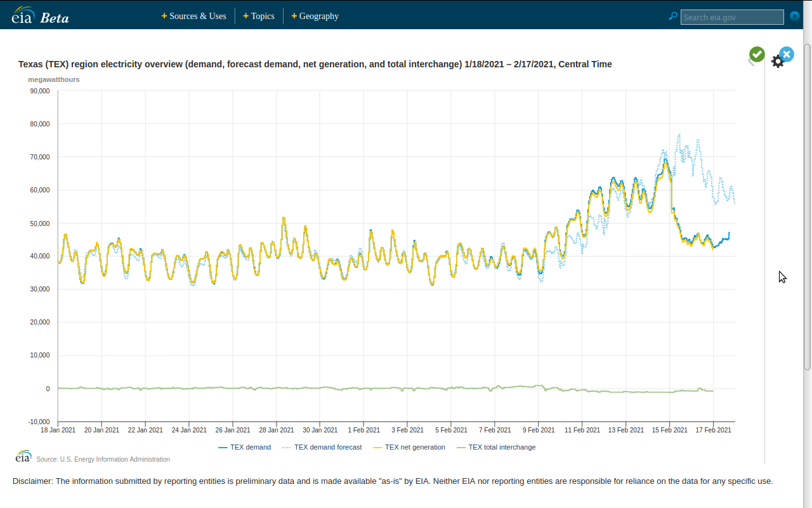The width and height of the screenshot is (812, 508).
Task: Expand the Sources & Uses menu
Action: [x=194, y=16]
